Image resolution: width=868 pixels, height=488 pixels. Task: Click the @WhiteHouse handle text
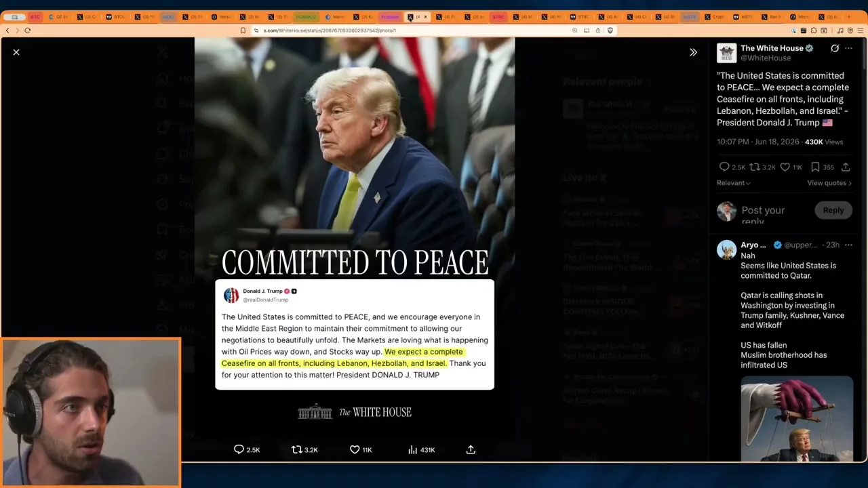point(766,58)
